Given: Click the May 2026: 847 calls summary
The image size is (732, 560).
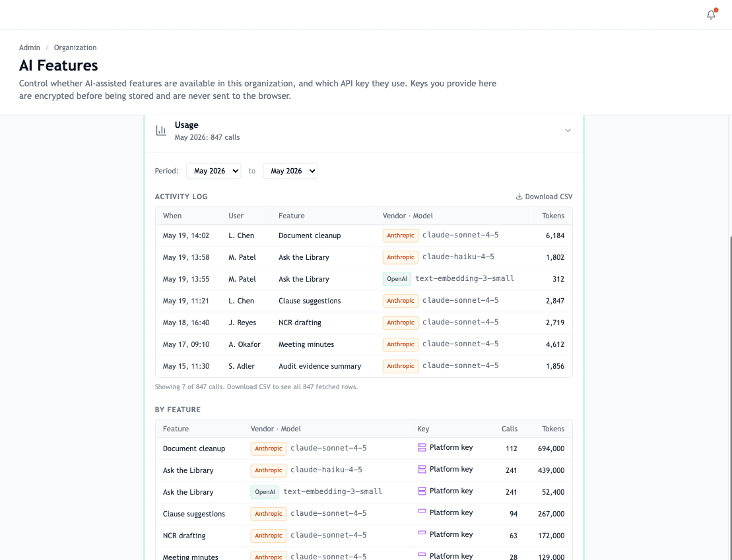Looking at the screenshot, I should click(207, 137).
